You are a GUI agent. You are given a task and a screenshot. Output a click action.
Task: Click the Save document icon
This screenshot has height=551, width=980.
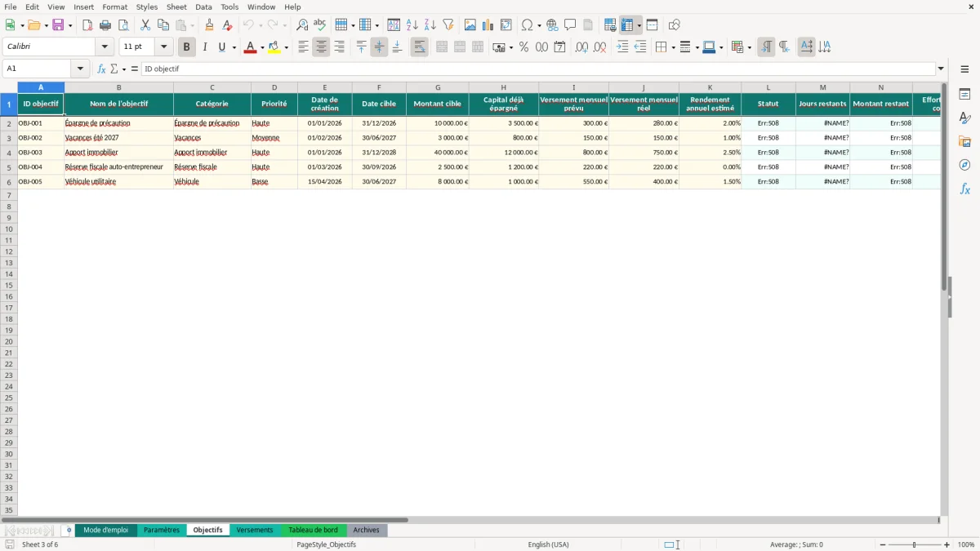coord(58,25)
